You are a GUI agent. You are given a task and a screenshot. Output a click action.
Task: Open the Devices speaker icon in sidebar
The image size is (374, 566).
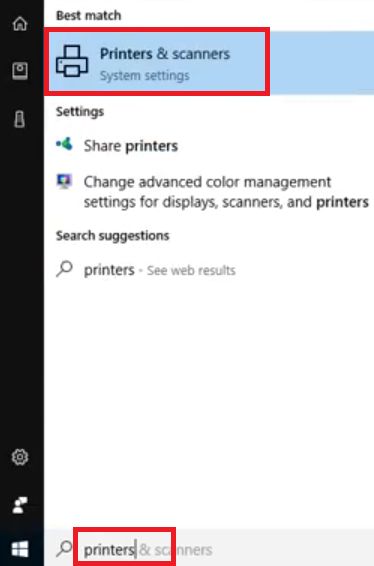pos(19,119)
